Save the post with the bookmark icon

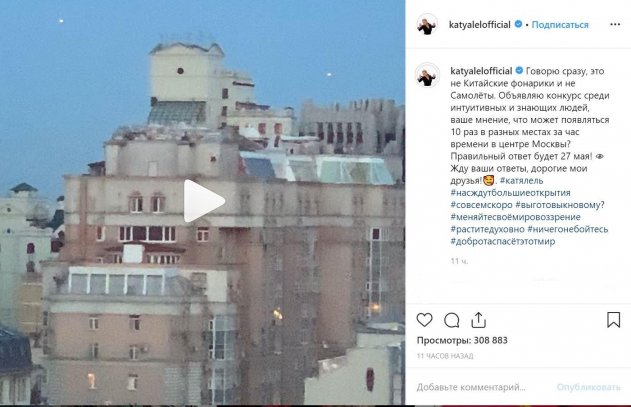tap(613, 320)
